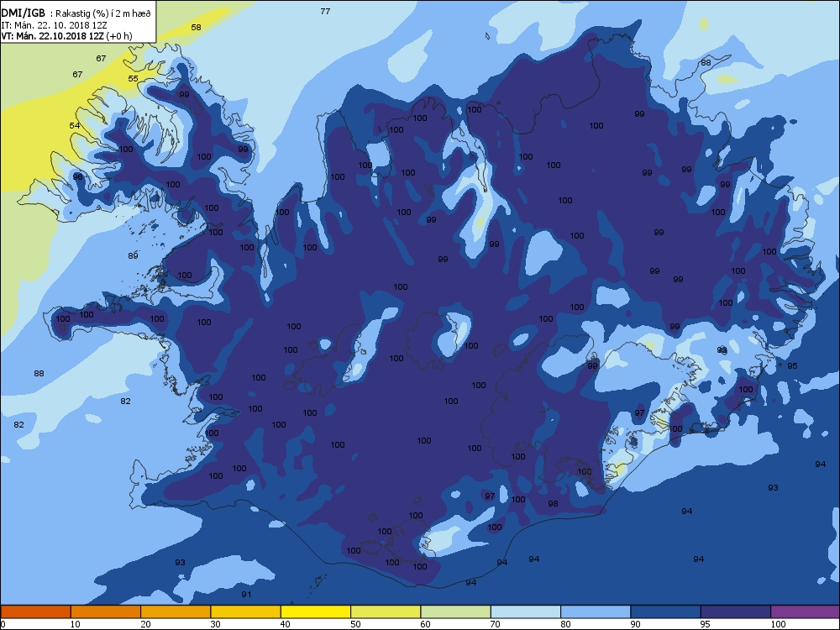
Task: Select the pale yellow 50–60 legend swatch
Action: [386, 612]
